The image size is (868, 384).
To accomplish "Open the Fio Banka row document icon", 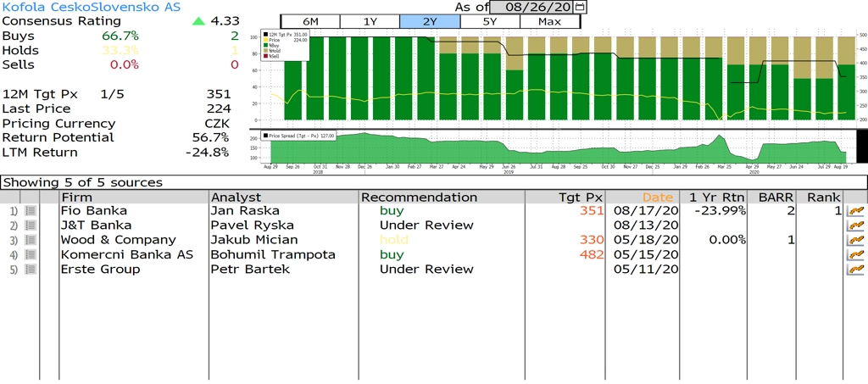I will pos(31,211).
